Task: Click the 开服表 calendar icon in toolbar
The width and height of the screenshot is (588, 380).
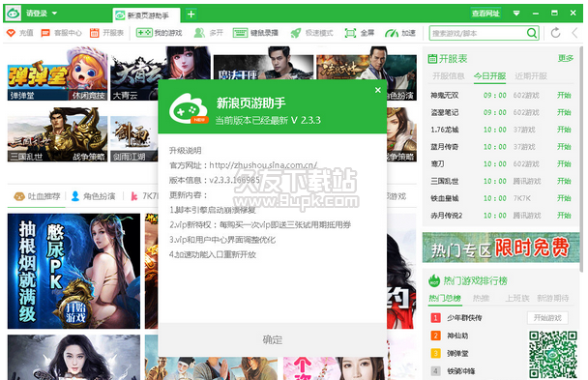Action: click(94, 33)
